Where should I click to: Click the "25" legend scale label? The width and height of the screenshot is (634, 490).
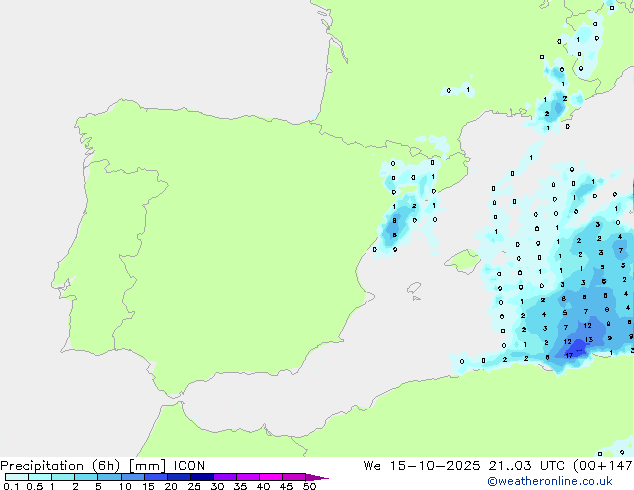194,486
